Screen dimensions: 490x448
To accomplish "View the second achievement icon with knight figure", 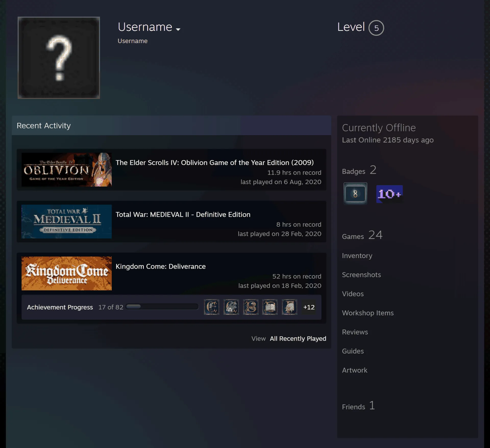I will tap(231, 307).
